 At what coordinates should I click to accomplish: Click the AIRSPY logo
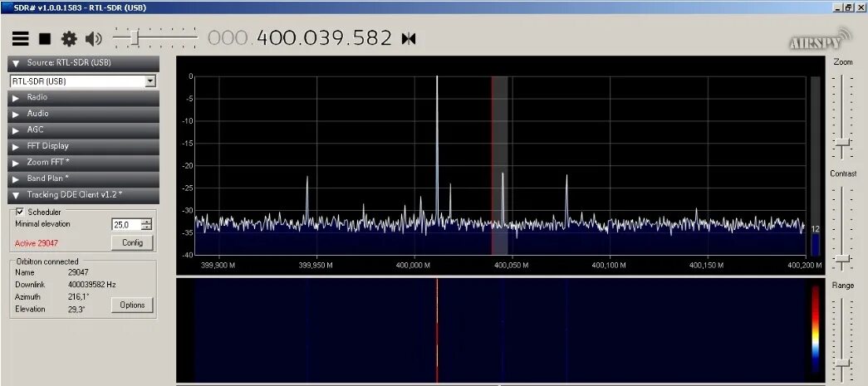click(x=821, y=41)
